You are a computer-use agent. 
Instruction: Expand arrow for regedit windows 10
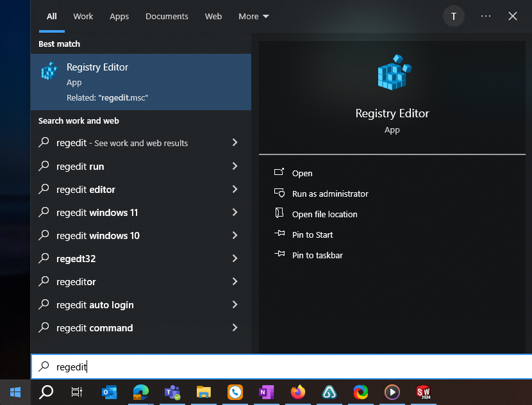tap(235, 235)
